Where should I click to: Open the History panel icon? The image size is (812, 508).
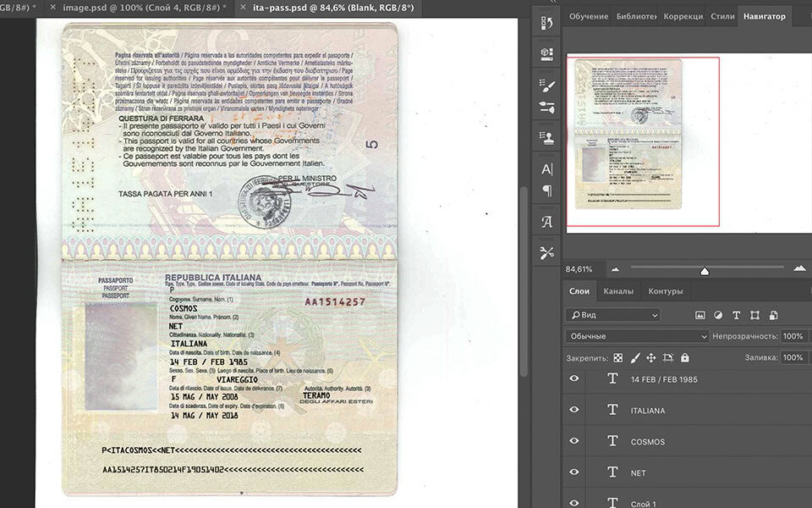pyautogui.click(x=547, y=24)
